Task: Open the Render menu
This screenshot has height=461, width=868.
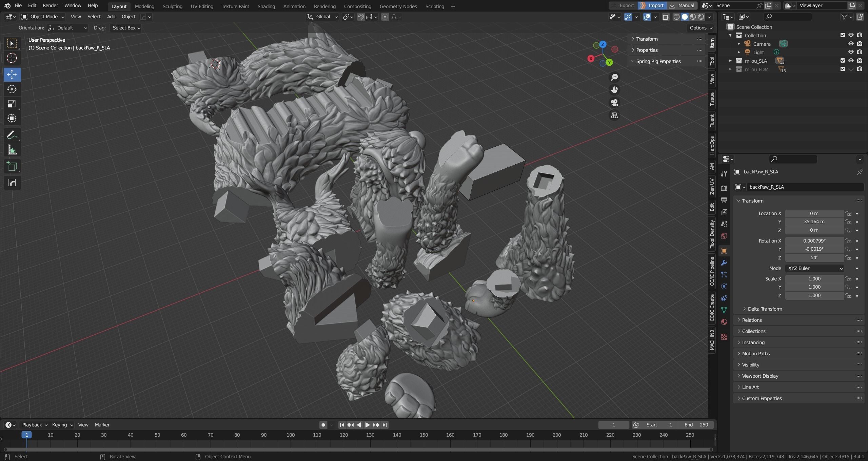Action: point(50,5)
